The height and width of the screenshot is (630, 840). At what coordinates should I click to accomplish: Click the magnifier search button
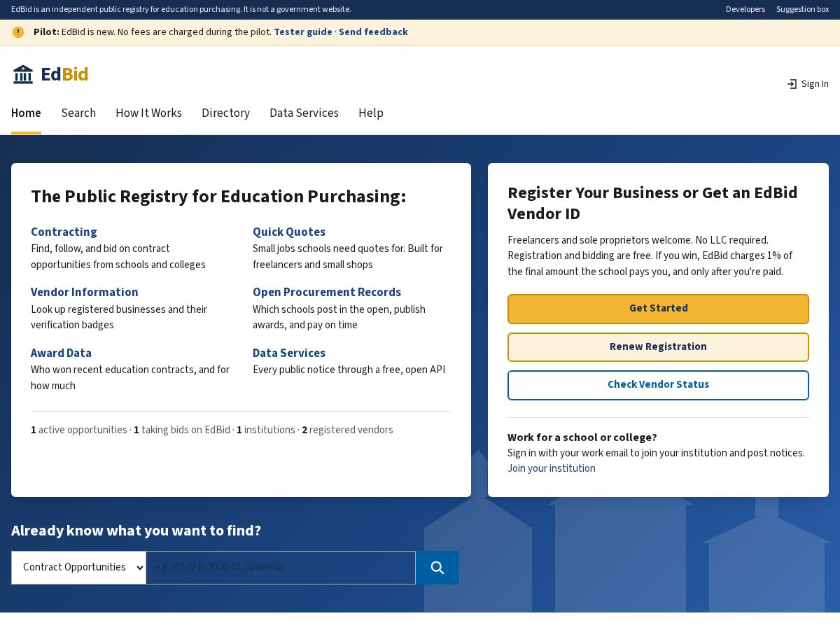click(x=437, y=568)
